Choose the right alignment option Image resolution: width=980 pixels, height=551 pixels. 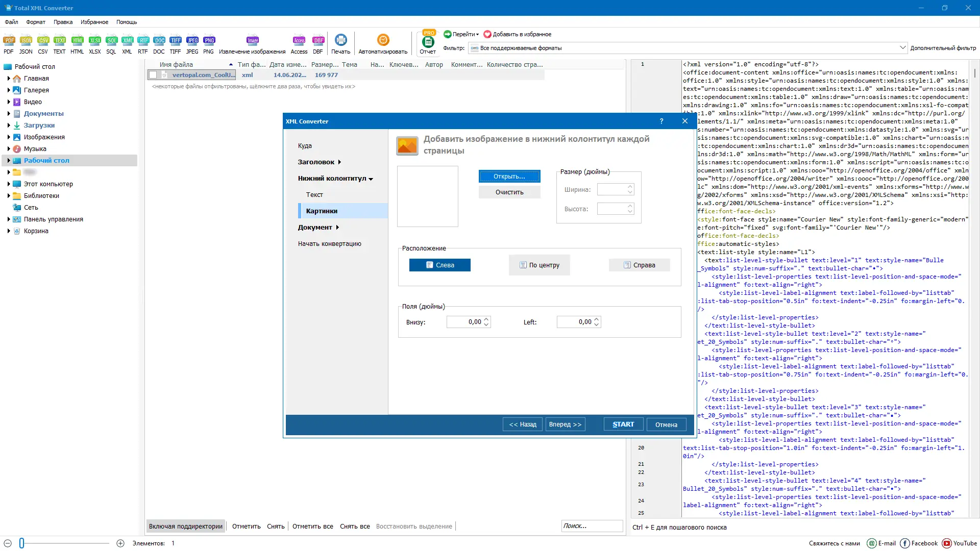click(639, 265)
